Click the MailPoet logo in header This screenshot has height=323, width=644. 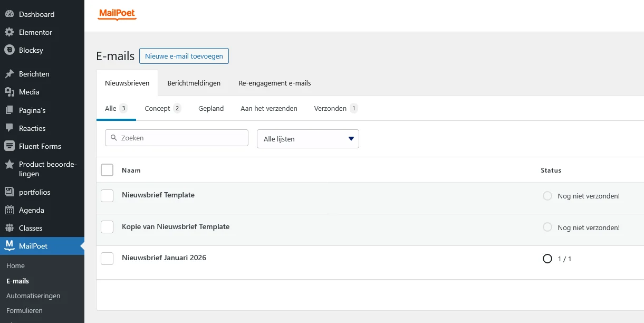(x=117, y=15)
